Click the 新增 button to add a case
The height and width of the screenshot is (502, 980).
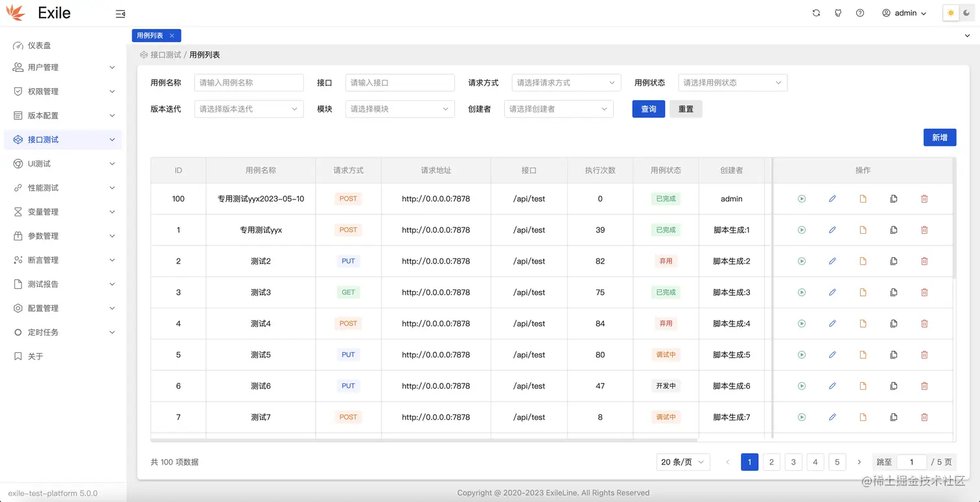coord(940,137)
